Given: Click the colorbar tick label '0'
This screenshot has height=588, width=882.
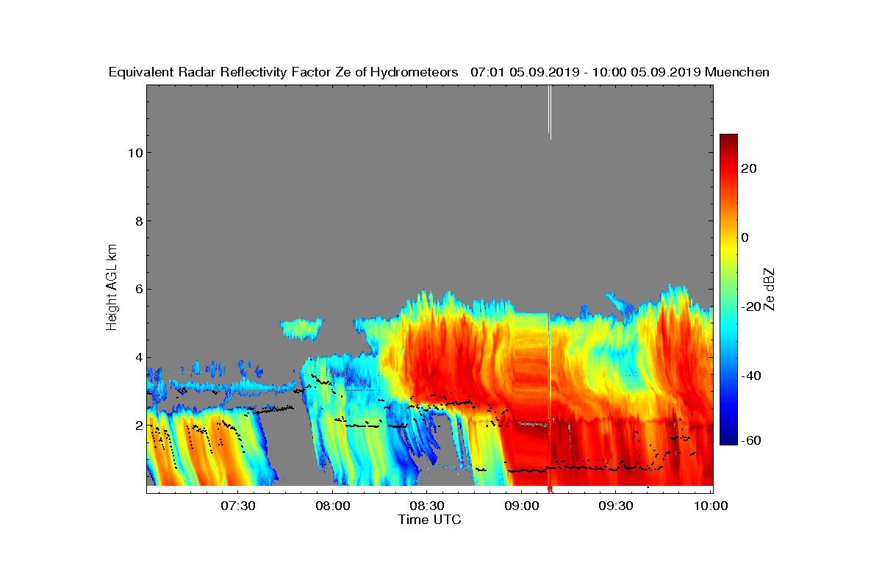Looking at the screenshot, I should click(x=746, y=237).
